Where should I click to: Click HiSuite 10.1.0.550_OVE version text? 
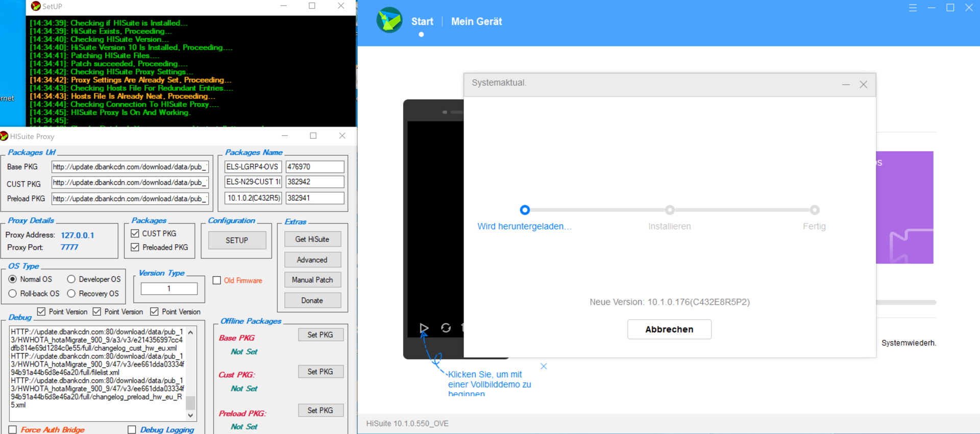point(407,423)
